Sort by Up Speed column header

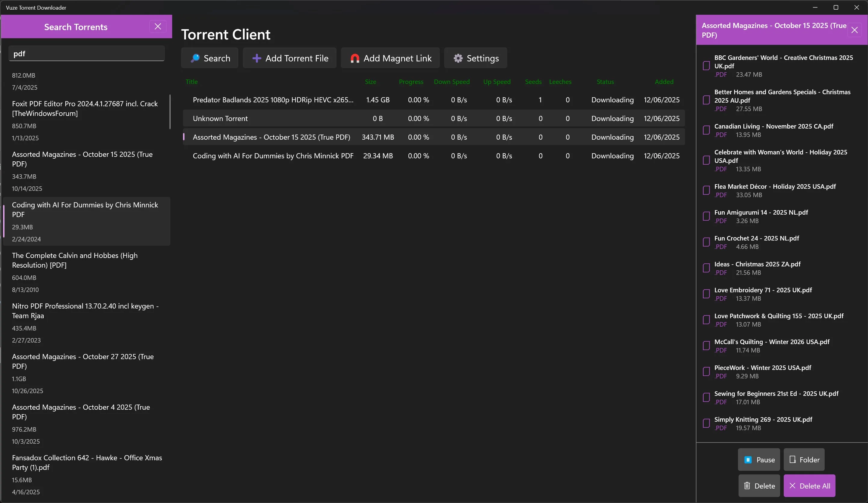(x=497, y=82)
